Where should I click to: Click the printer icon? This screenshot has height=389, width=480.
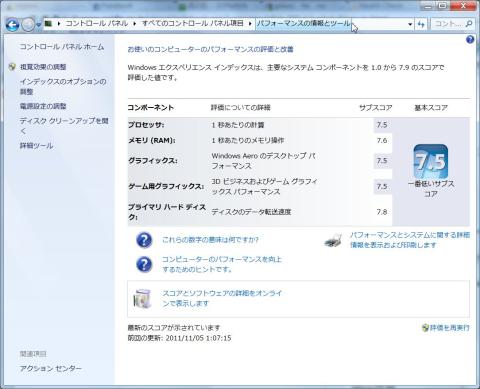[333, 240]
